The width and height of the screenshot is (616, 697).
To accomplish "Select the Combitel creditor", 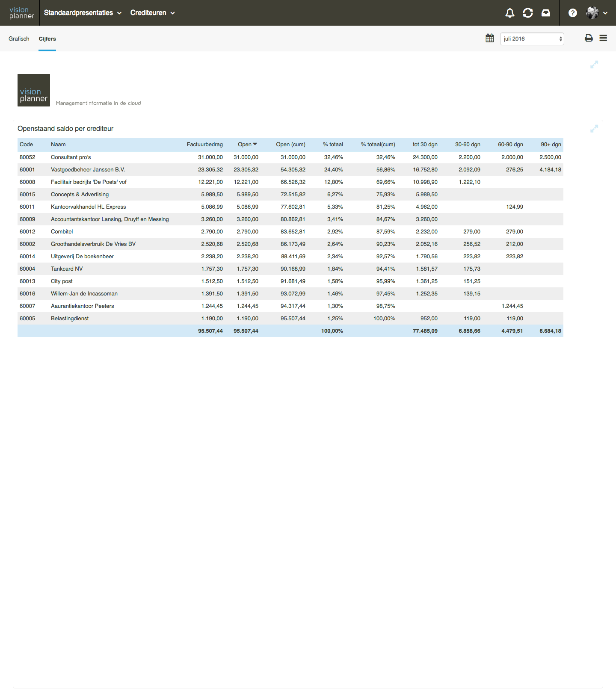I will [x=290, y=232].
